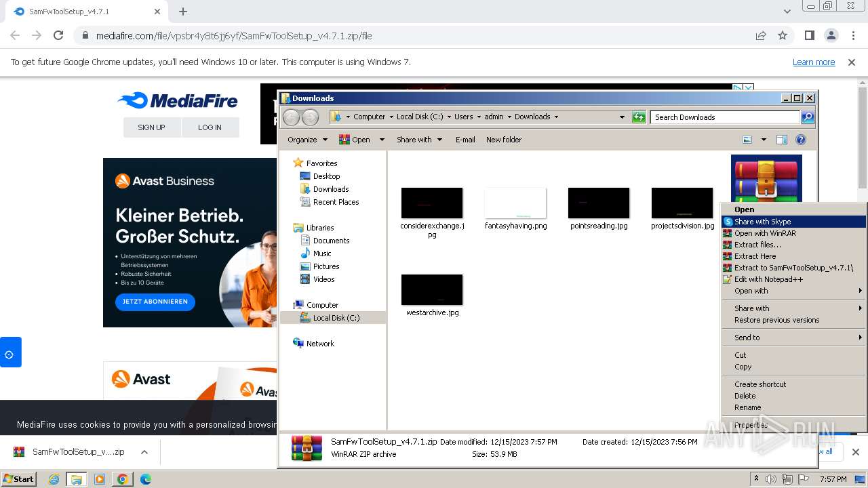This screenshot has width=868, height=488.
Task: Expand the Send to submenu
Action: tap(794, 338)
